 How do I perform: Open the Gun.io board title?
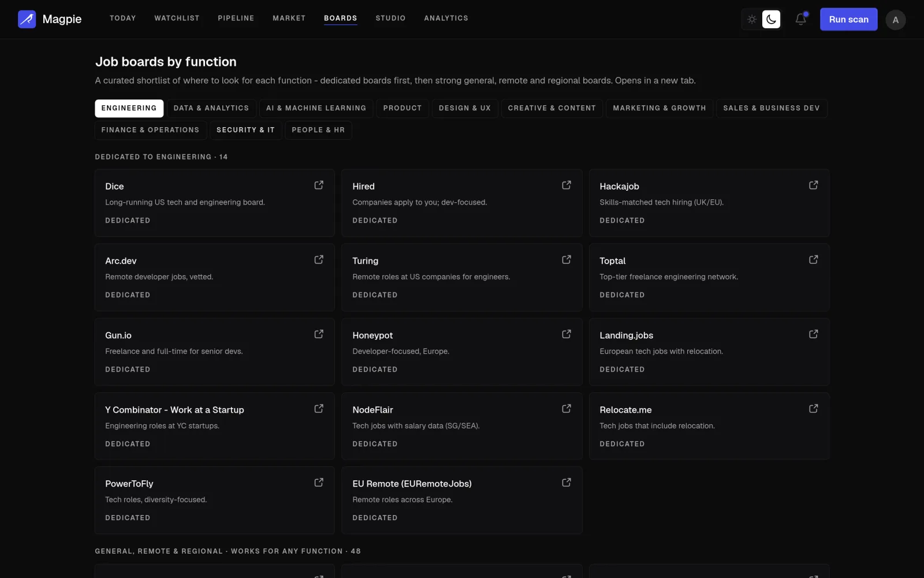118,335
